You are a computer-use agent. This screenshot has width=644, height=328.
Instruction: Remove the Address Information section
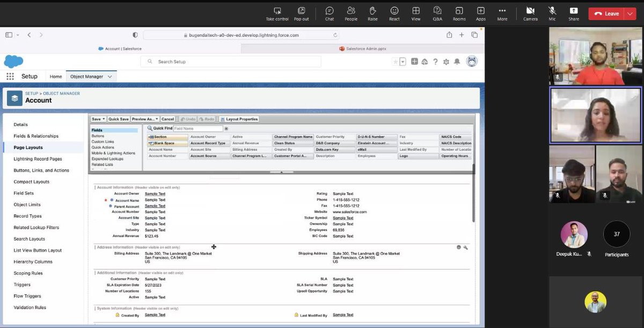pos(459,247)
